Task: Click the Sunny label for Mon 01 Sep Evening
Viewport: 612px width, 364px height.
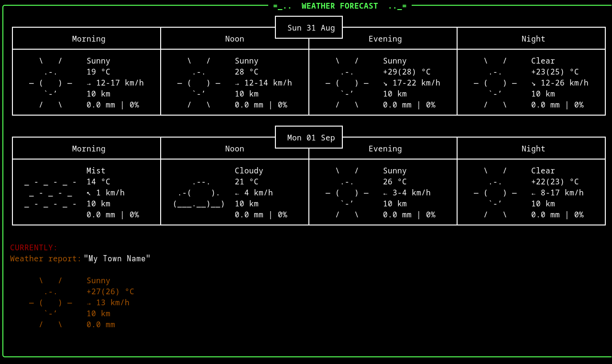Action: click(x=395, y=171)
